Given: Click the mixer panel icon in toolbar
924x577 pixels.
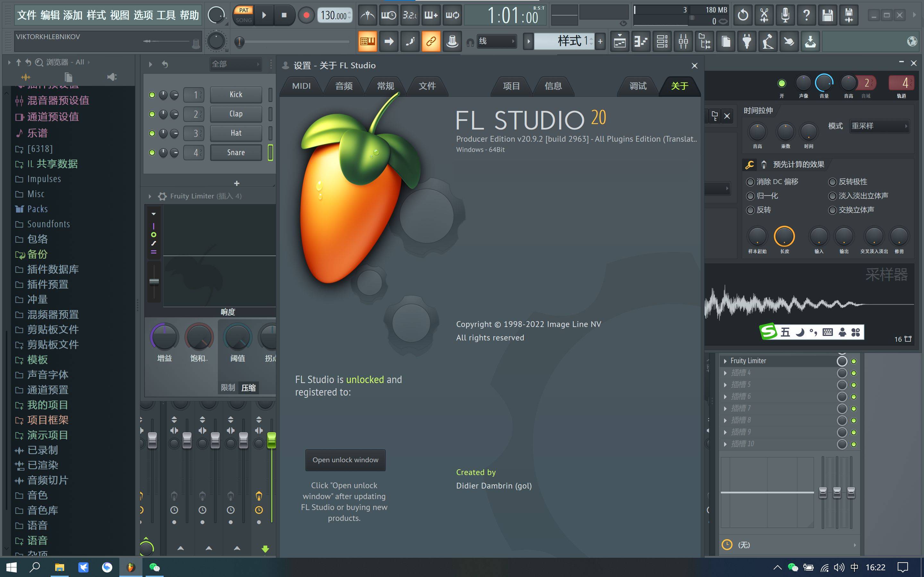Looking at the screenshot, I should [x=683, y=42].
